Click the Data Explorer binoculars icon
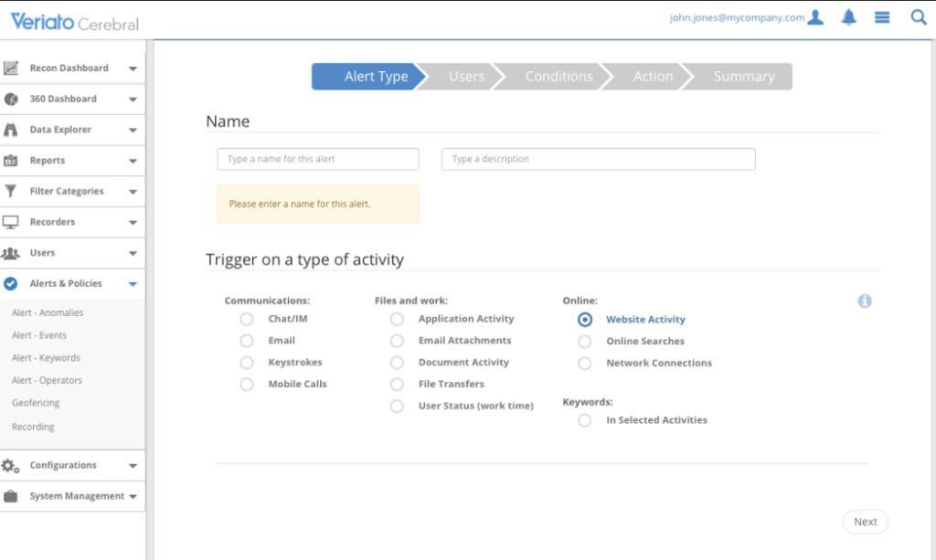The image size is (936, 560). click(x=13, y=129)
